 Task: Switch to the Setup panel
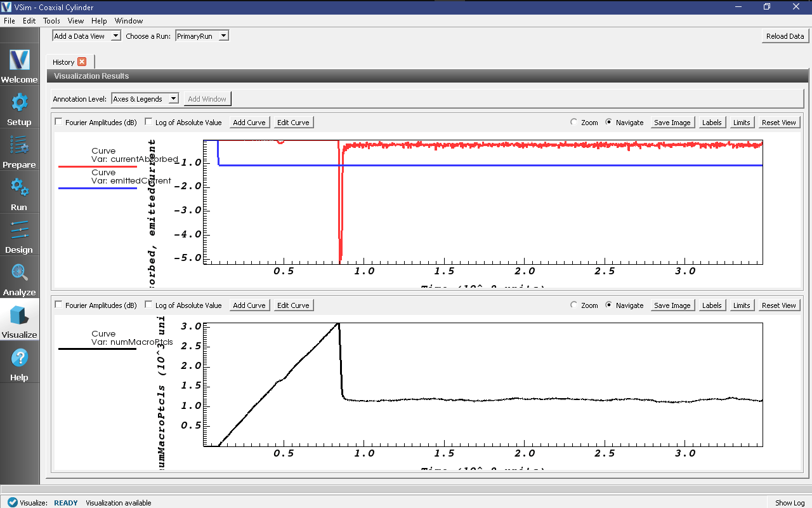point(19,108)
